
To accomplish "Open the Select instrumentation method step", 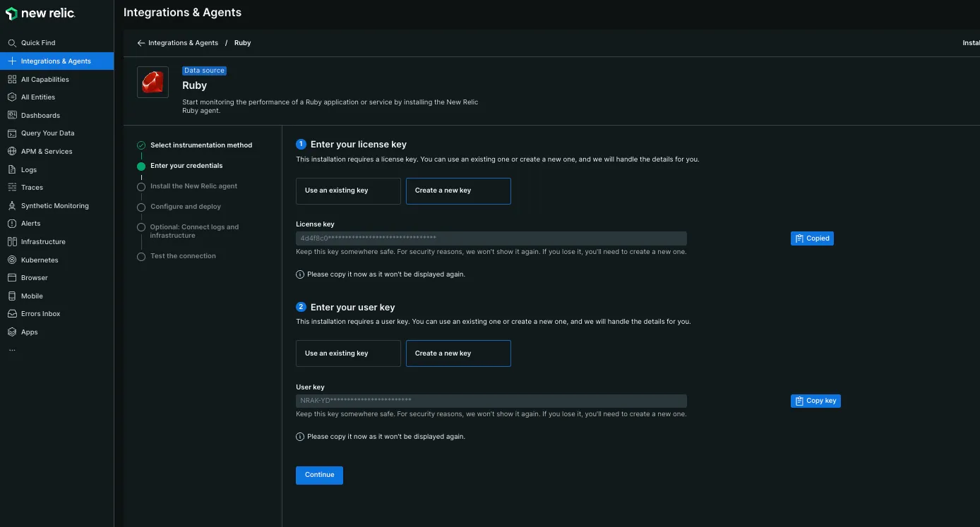I will [x=201, y=145].
